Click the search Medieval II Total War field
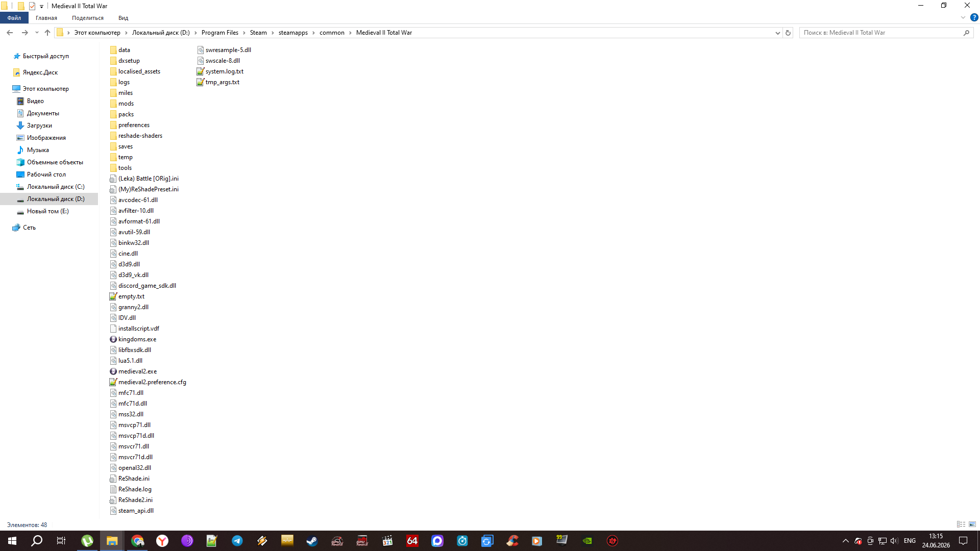The image size is (980, 551). (x=881, y=33)
